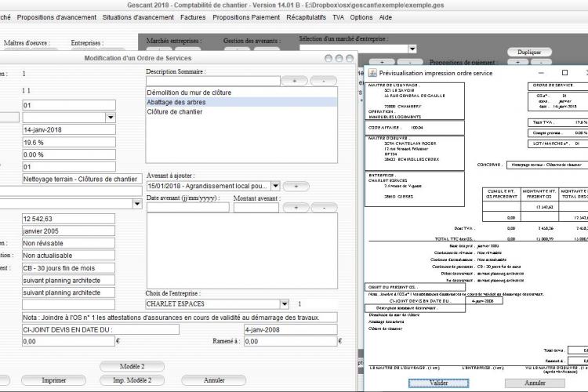Screen dimensions: 588x392
Task: Click plus button next to Montant avenant
Action: coord(296,208)
